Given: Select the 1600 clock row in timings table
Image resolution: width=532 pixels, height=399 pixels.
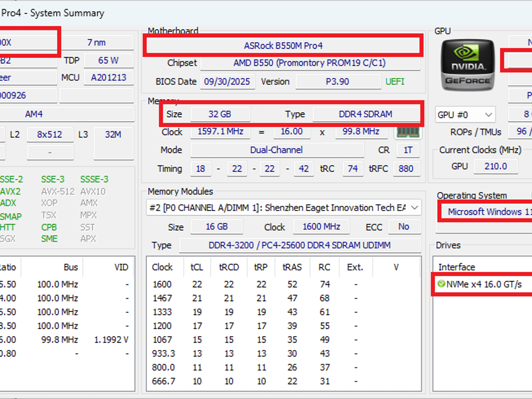Looking at the screenshot, I should [x=284, y=284].
